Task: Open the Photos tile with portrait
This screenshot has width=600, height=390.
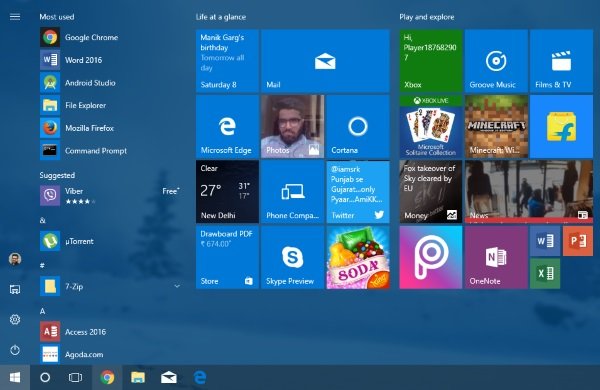Action: click(293, 127)
